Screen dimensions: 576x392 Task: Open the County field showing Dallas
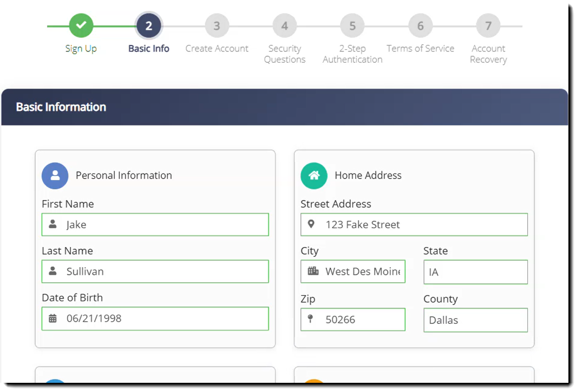475,320
